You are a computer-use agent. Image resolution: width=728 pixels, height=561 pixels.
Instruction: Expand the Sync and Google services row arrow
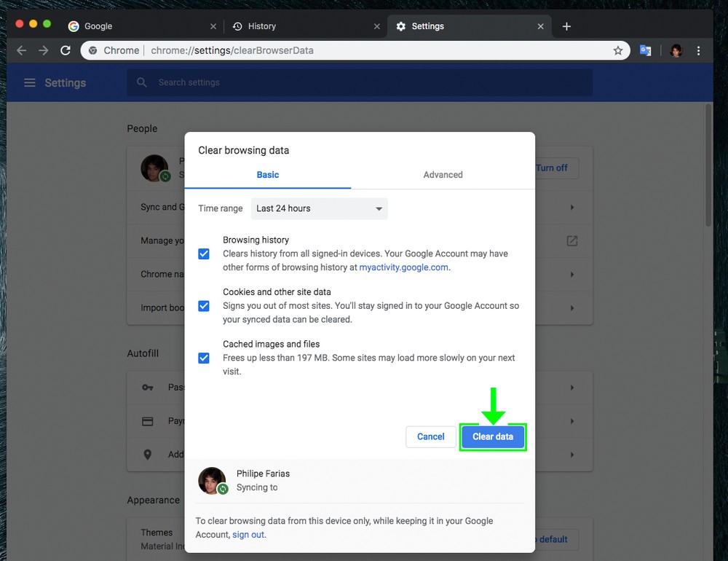(x=572, y=208)
